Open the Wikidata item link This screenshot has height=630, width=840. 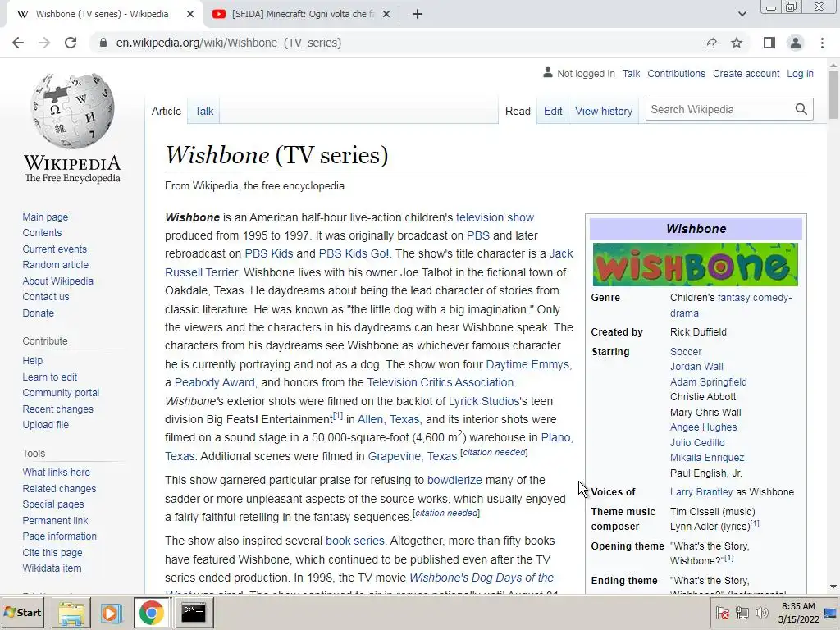click(52, 568)
